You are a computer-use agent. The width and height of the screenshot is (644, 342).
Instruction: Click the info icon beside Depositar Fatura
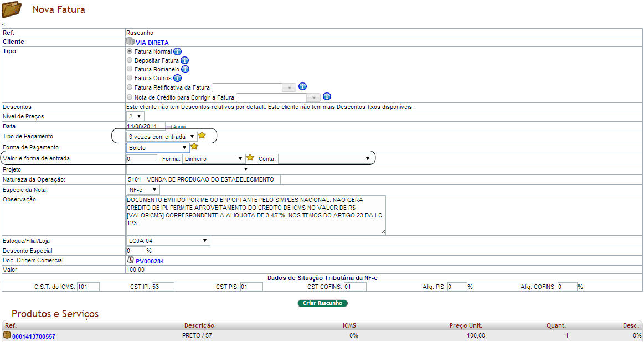(184, 60)
